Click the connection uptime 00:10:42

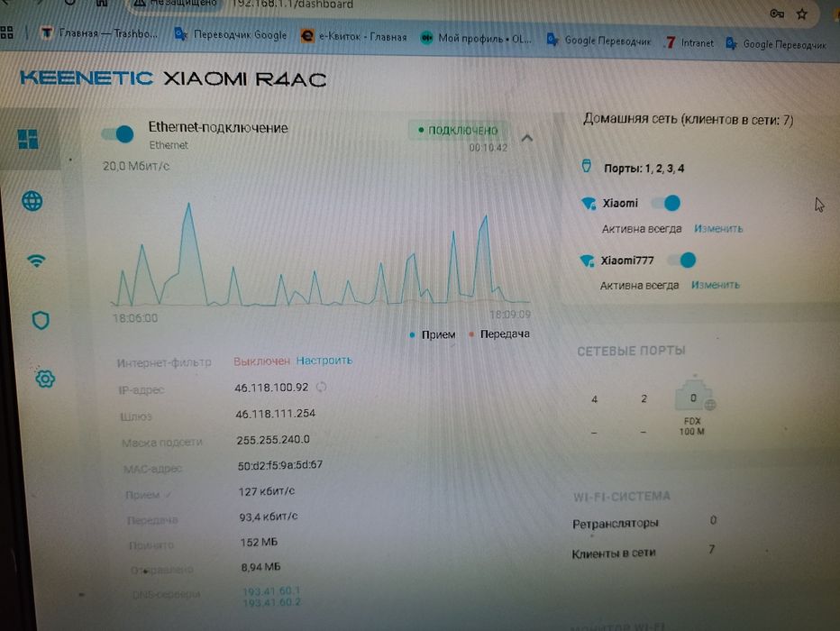(x=488, y=147)
